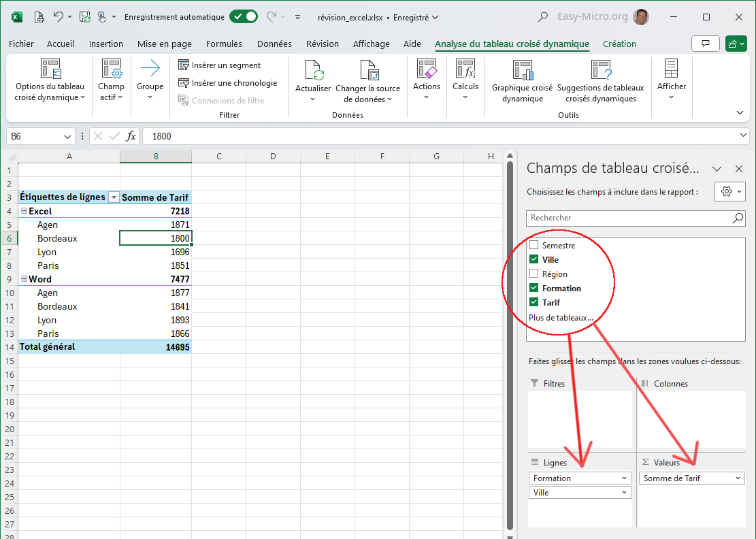Open the Groupe arrow menu
This screenshot has width=756, height=539.
[150, 80]
